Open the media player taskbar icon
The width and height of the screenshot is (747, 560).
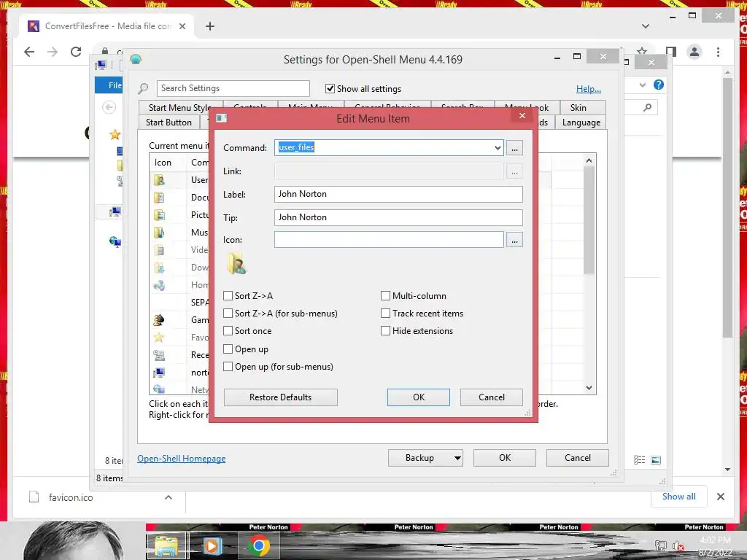(x=212, y=545)
